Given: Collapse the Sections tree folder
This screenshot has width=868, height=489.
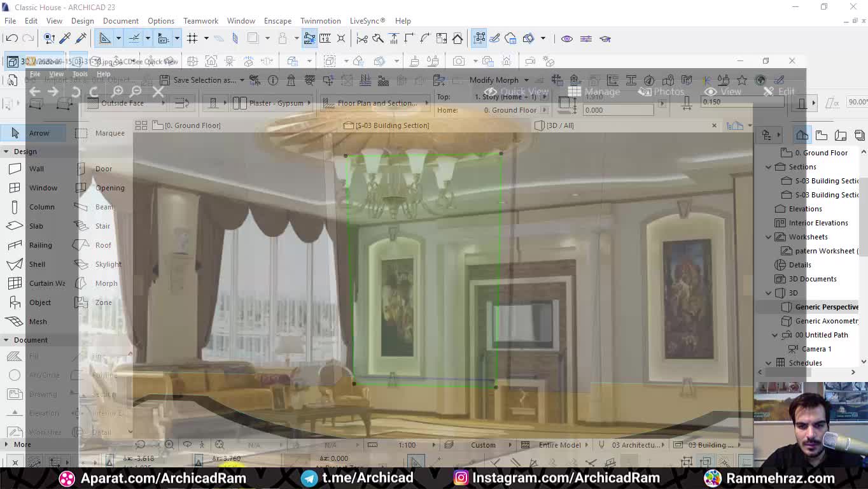Looking at the screenshot, I should click(x=768, y=167).
